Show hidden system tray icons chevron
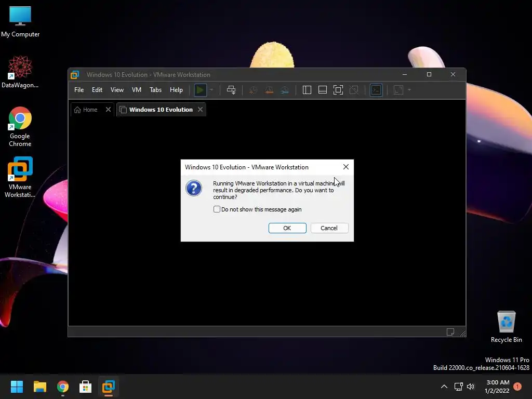The height and width of the screenshot is (399, 532). [x=444, y=387]
